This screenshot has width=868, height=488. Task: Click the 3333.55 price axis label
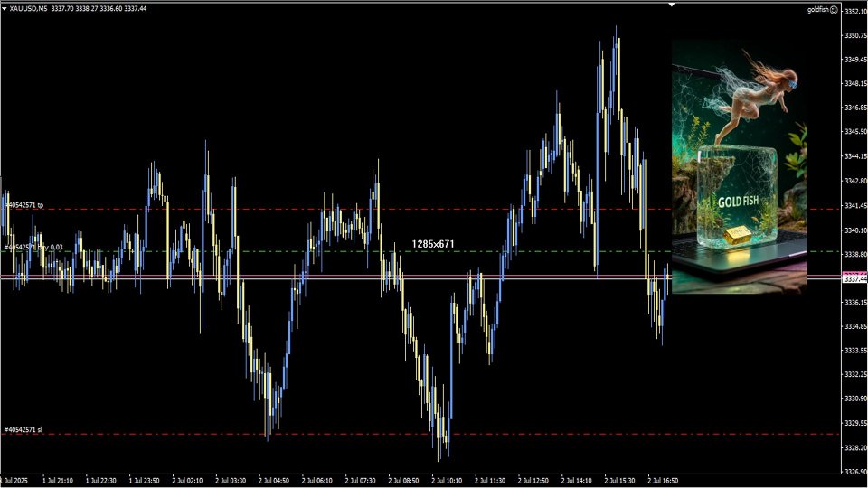pyautogui.click(x=855, y=351)
